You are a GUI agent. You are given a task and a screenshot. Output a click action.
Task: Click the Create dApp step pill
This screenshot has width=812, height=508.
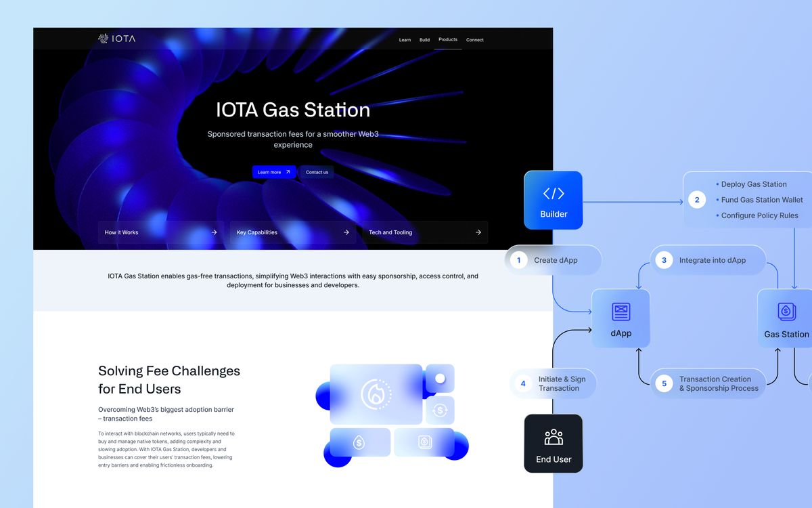pos(553,260)
